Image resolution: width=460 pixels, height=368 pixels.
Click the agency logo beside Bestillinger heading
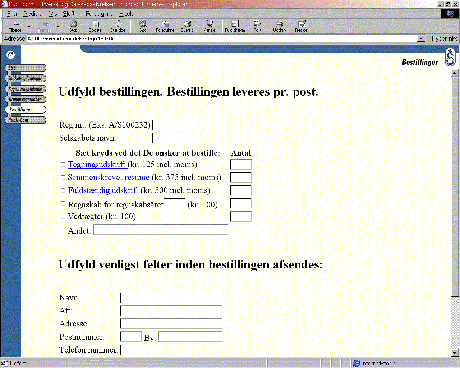click(x=450, y=57)
